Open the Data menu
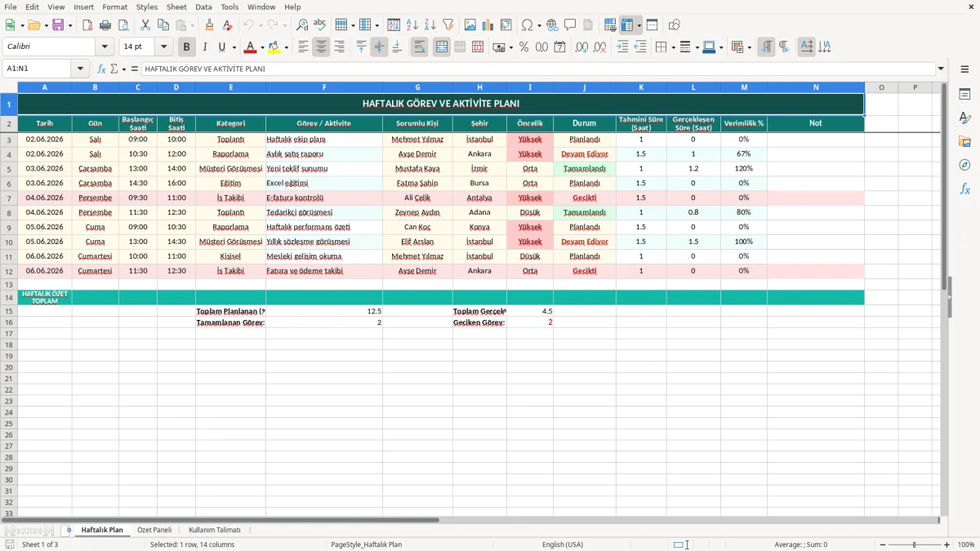 (203, 7)
